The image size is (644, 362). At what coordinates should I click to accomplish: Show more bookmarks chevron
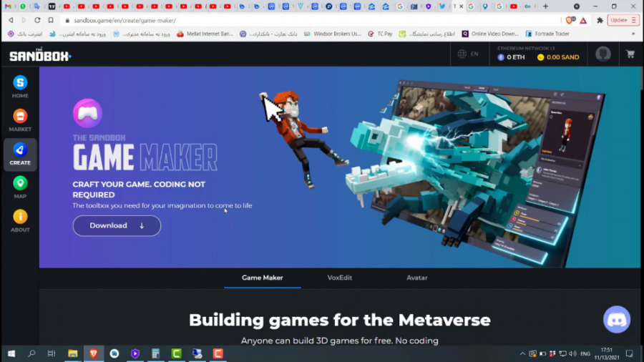(x=633, y=34)
